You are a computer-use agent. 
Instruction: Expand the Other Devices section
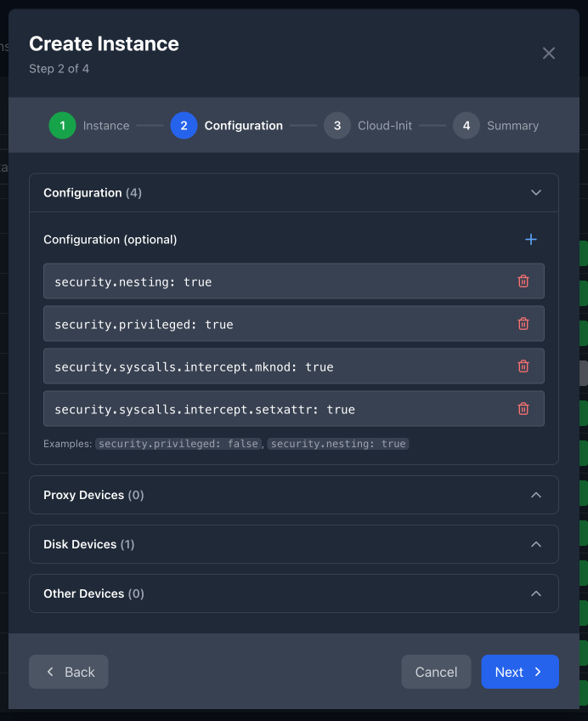(x=535, y=593)
